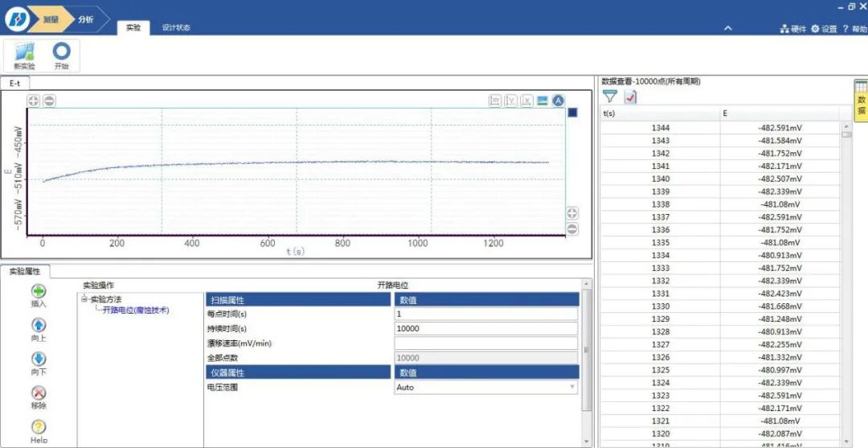
Task: Click the plus icon at chart's lower right
Action: point(572,213)
